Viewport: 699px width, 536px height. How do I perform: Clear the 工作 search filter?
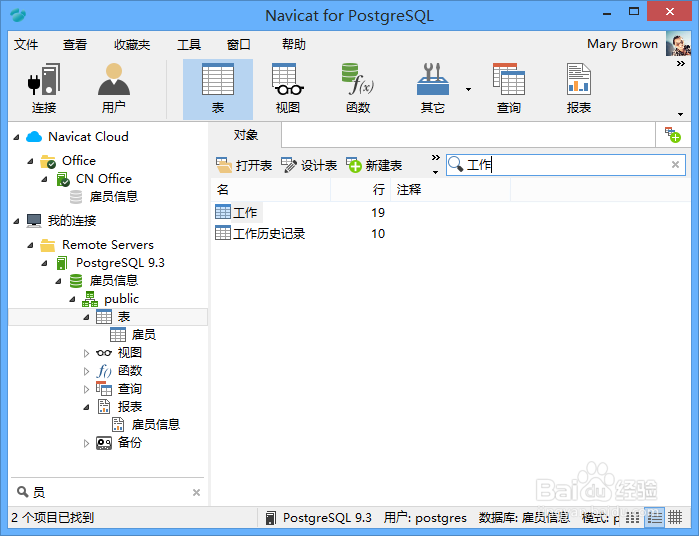pyautogui.click(x=675, y=165)
